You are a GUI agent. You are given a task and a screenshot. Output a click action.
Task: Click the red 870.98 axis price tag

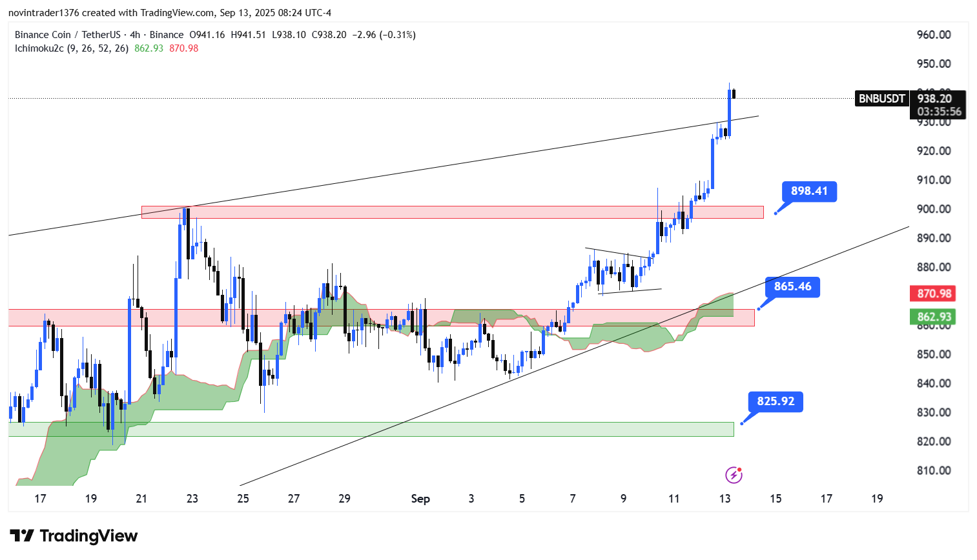click(x=934, y=294)
